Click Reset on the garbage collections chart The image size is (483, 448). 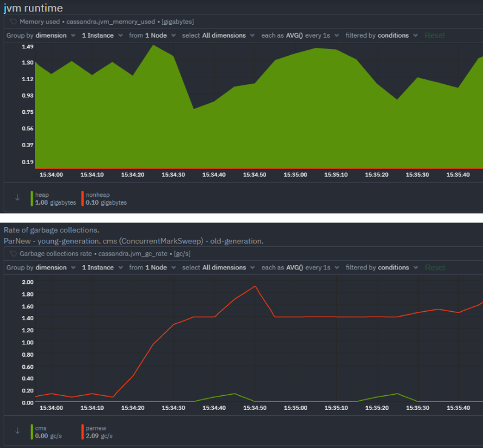tap(435, 268)
